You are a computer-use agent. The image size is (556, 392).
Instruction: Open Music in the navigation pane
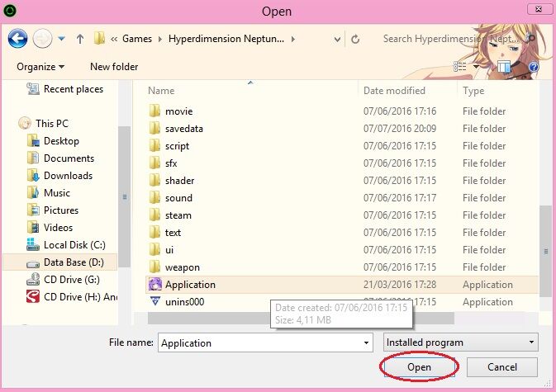click(49, 192)
